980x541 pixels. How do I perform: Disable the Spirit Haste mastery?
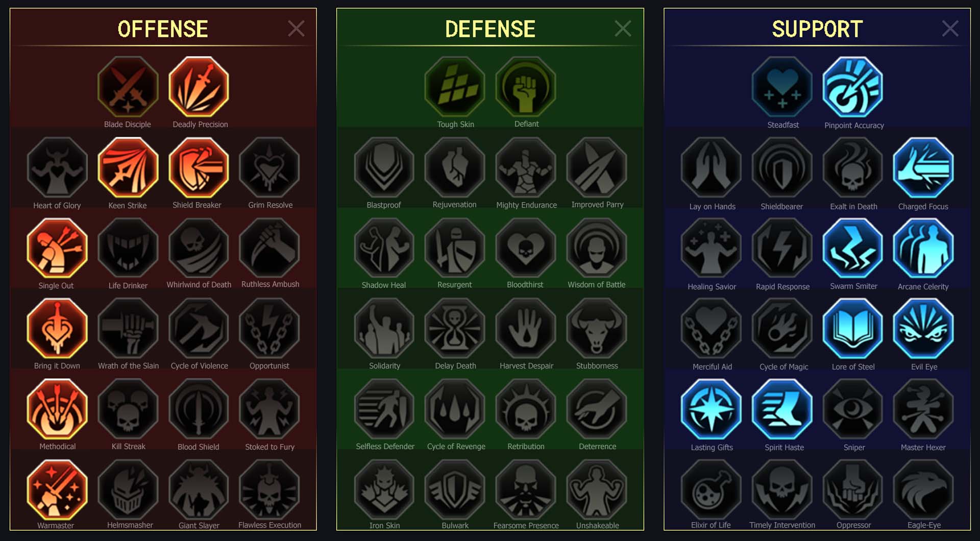[x=782, y=409]
